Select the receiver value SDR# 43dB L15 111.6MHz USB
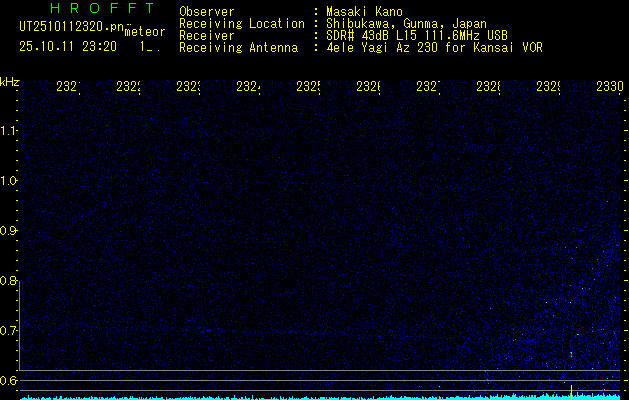The image size is (629, 400). click(417, 36)
